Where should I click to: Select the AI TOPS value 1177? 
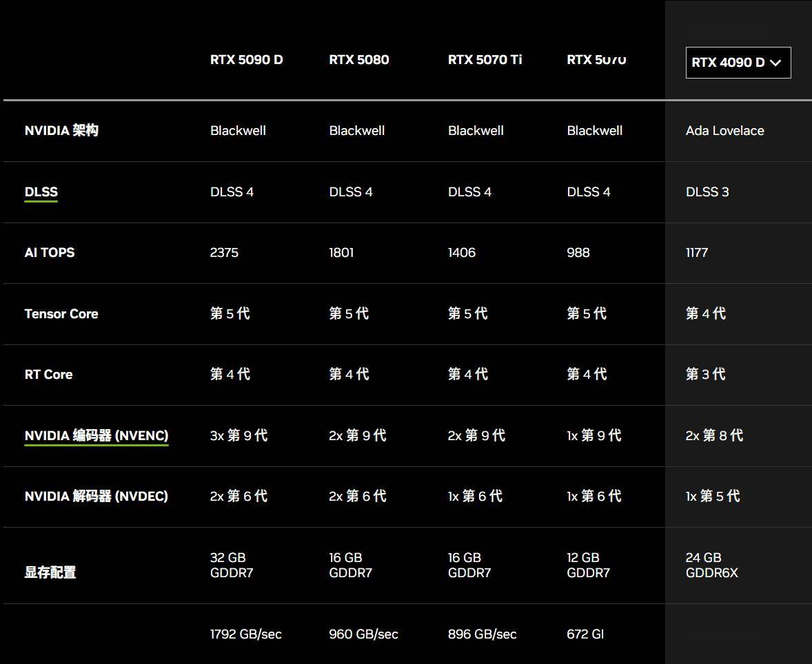pos(696,253)
